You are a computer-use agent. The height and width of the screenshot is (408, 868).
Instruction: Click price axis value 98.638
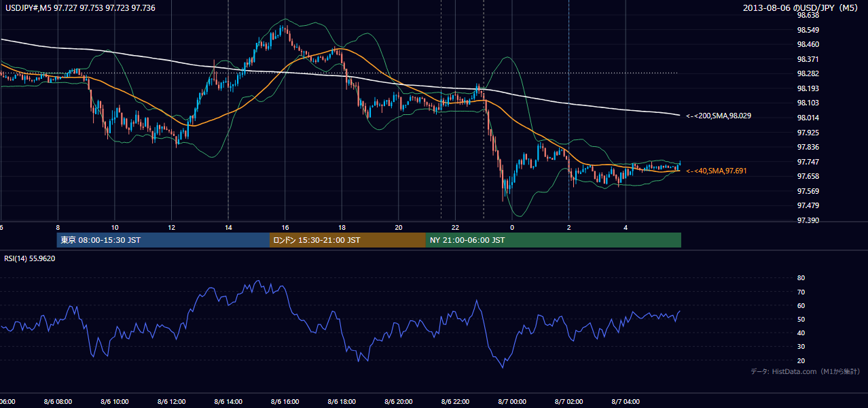coord(808,15)
